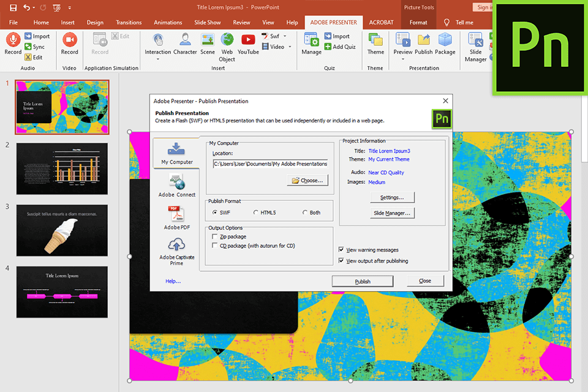Import audio in the Audio group
This screenshot has height=392, width=588.
37,36
